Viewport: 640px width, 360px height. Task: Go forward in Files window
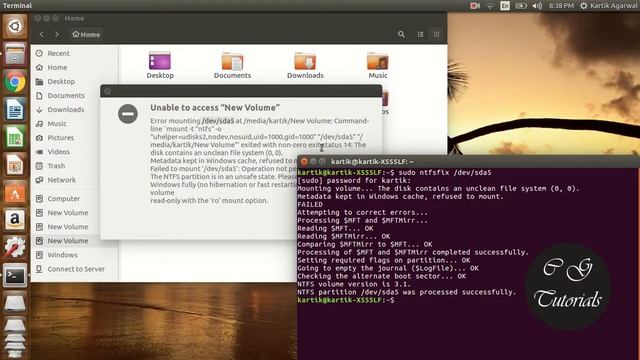tap(57, 35)
